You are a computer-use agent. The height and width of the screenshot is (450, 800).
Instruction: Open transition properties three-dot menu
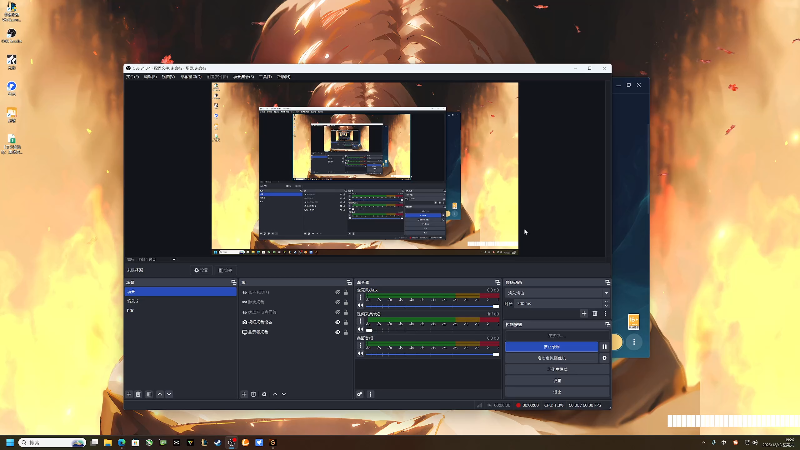click(606, 314)
